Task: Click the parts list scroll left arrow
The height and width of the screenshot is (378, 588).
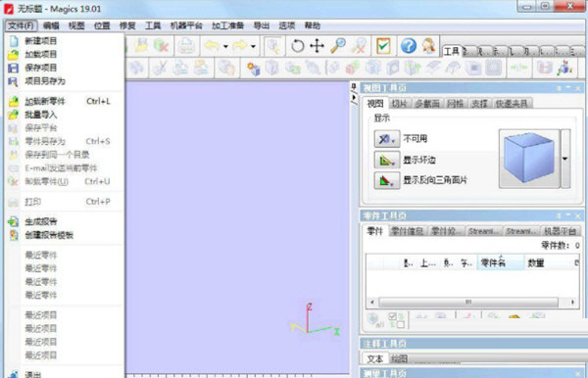Action: coord(372,302)
